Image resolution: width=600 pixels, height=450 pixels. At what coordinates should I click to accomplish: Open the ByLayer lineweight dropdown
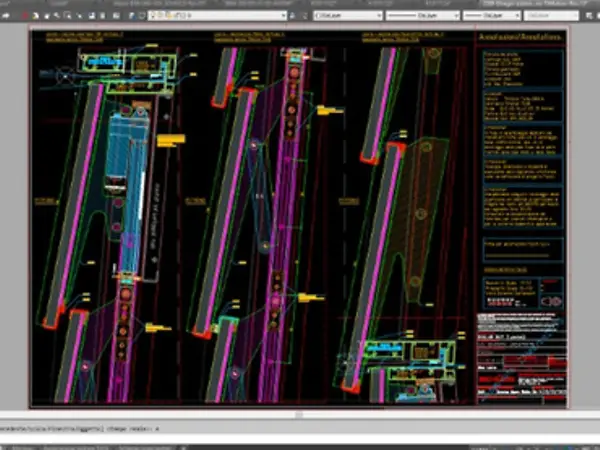click(x=489, y=16)
